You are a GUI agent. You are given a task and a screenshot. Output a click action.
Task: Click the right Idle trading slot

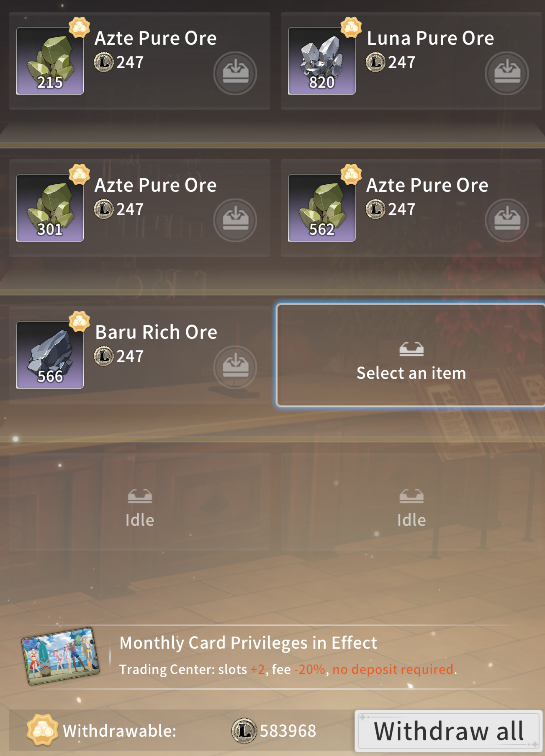pos(411,502)
